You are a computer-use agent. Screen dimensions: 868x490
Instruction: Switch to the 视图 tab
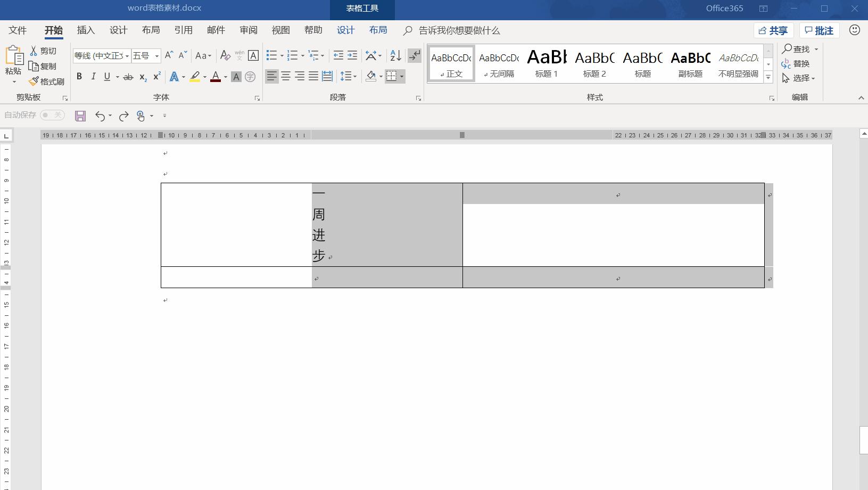pyautogui.click(x=281, y=30)
